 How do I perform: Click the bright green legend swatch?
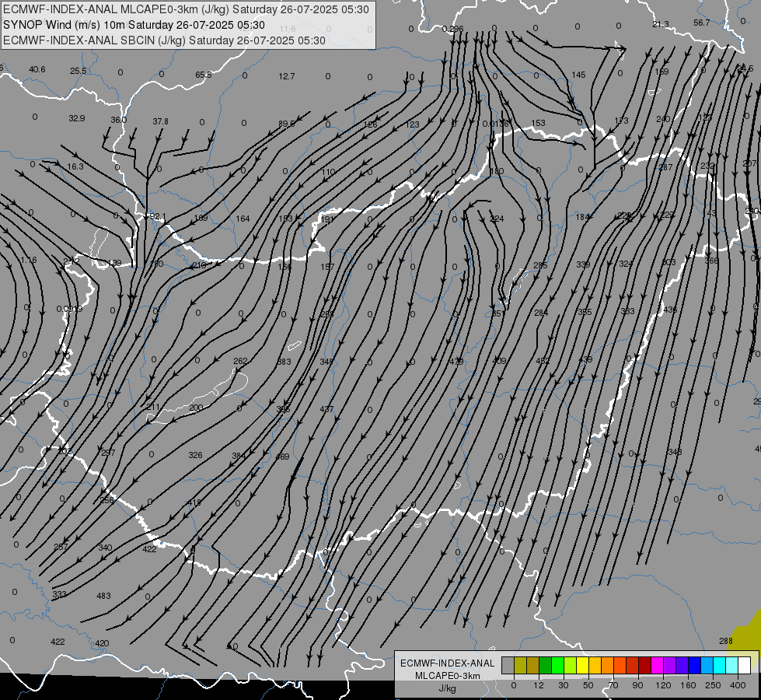pos(557,666)
